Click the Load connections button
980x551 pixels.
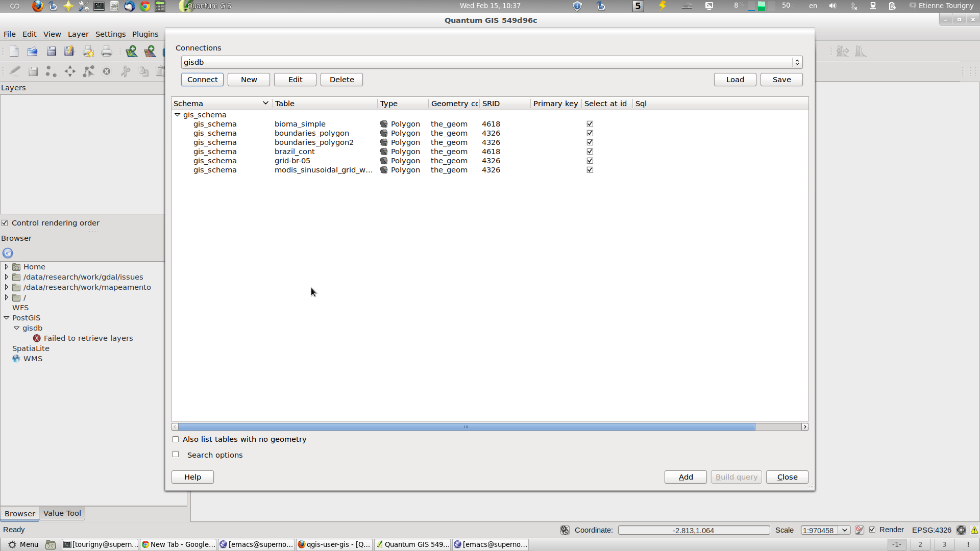735,80
